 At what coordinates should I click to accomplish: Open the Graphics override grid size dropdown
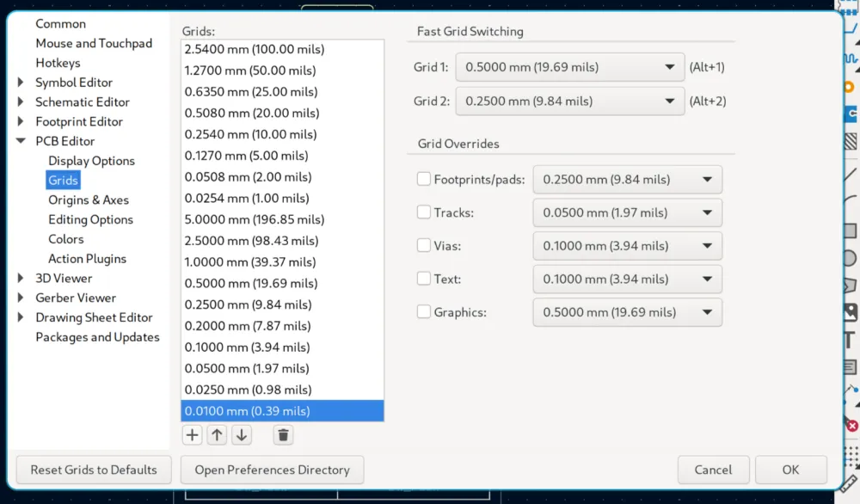click(x=627, y=312)
